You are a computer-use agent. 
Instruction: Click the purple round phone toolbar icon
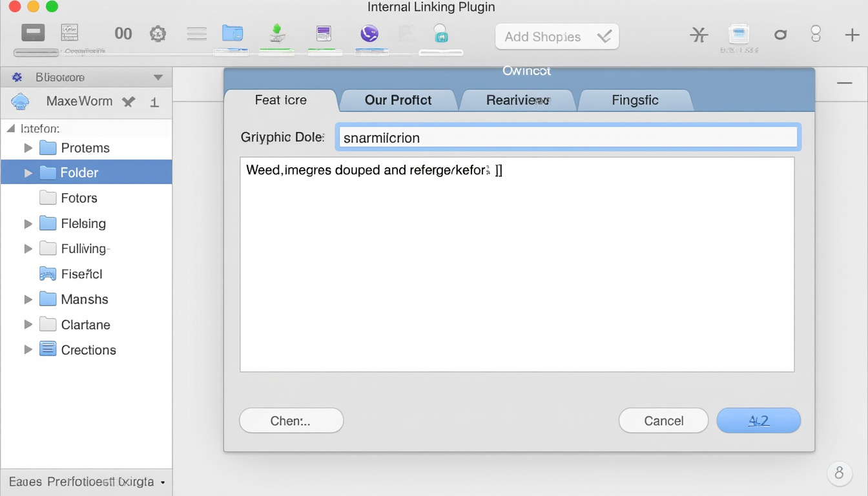point(369,33)
